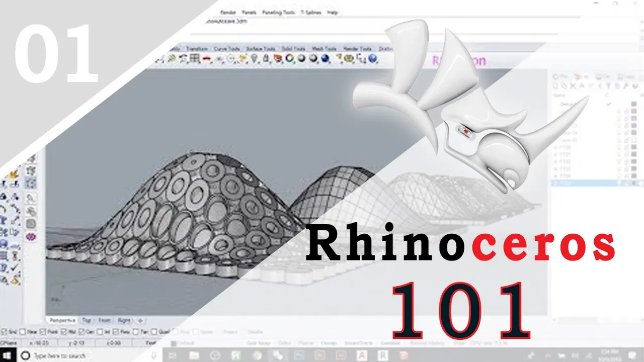Click the four-viewport layout grid icon

pyautogui.click(x=196, y=59)
